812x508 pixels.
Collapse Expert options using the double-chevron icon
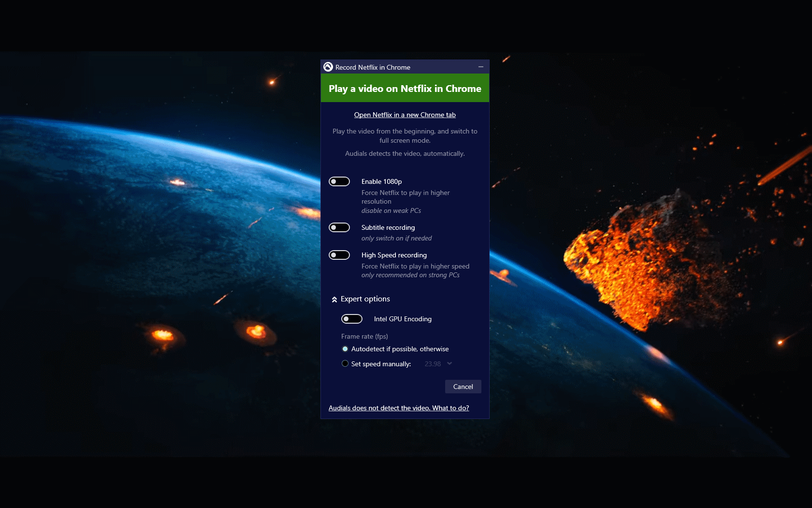(334, 299)
